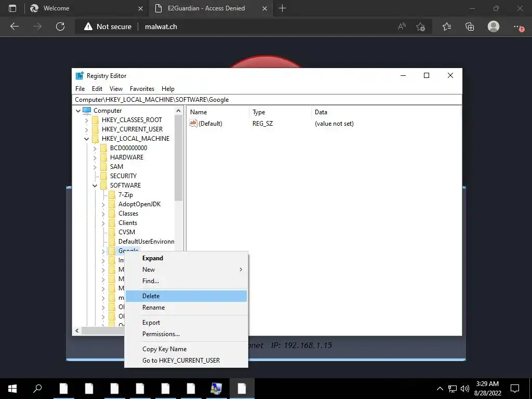Choose Find... from the context menu
532x399 pixels.
coord(186,281)
